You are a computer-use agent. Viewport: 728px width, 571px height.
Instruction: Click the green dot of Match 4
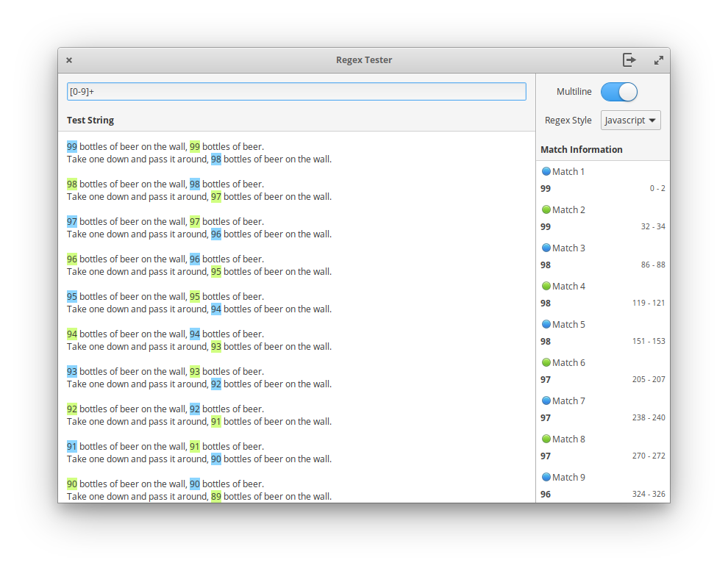546,286
